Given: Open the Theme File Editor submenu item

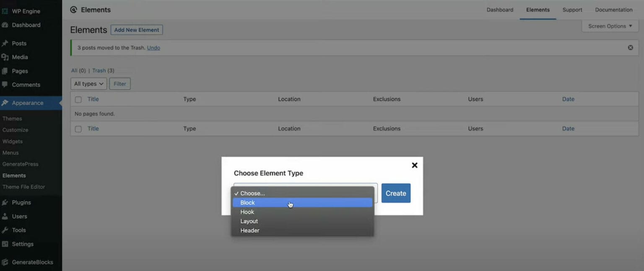Looking at the screenshot, I should pos(23,187).
